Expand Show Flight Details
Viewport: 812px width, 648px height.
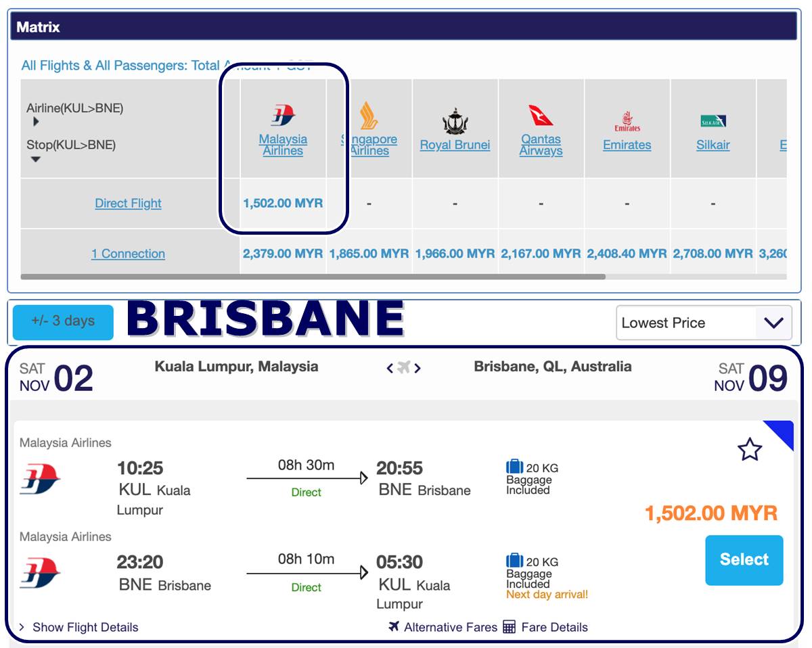78,627
